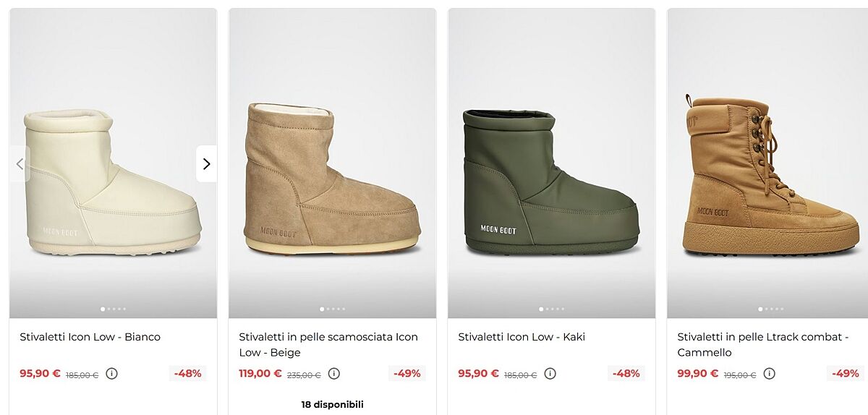Image resolution: width=868 pixels, height=415 pixels.
Task: Select the -48% discount badge on Bianco boot
Action: [188, 374]
